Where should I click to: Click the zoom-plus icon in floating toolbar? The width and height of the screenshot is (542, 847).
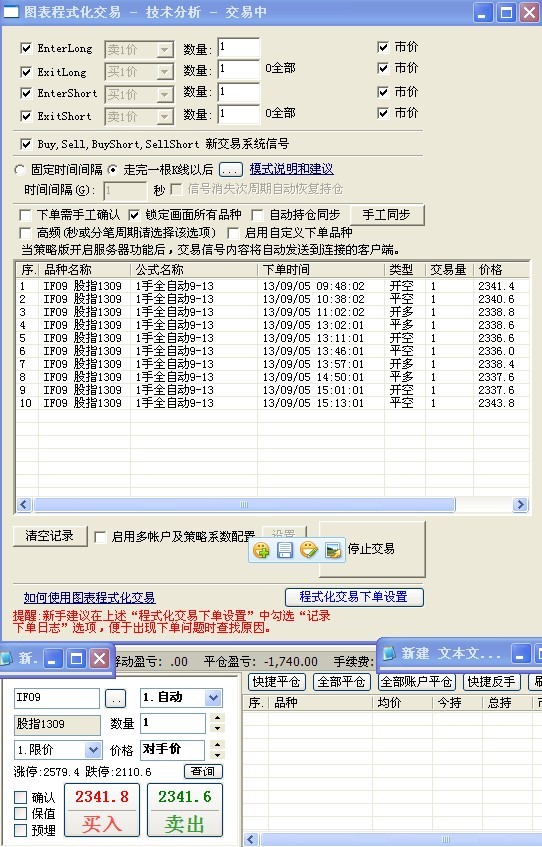[262, 550]
